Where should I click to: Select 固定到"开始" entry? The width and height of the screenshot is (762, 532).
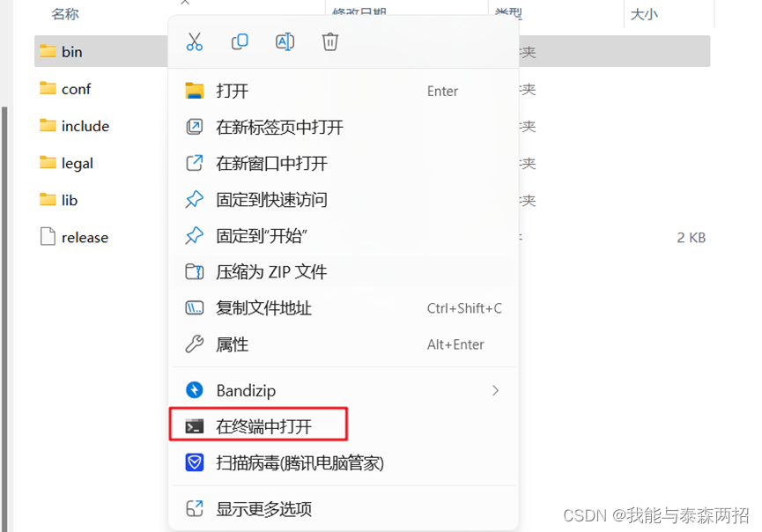344,236
